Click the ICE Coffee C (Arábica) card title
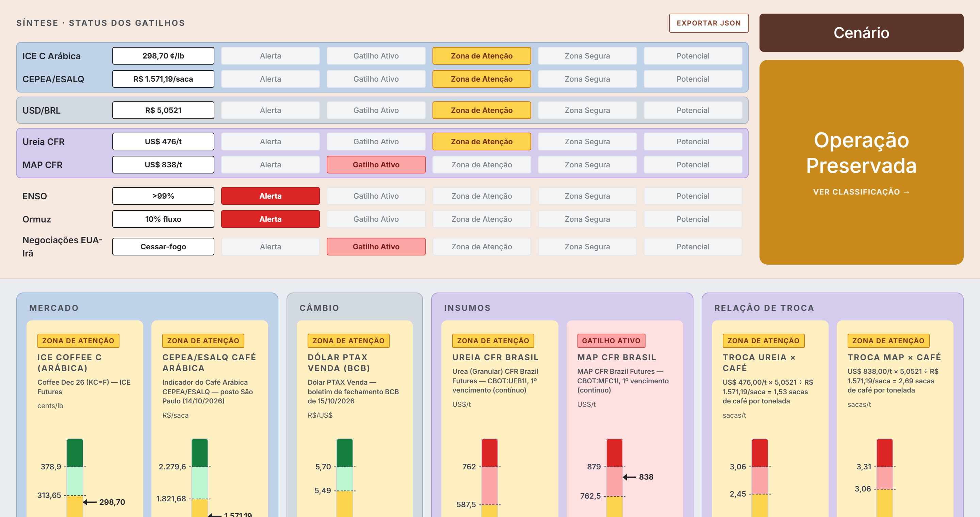Image resolution: width=980 pixels, height=517 pixels. 70,363
